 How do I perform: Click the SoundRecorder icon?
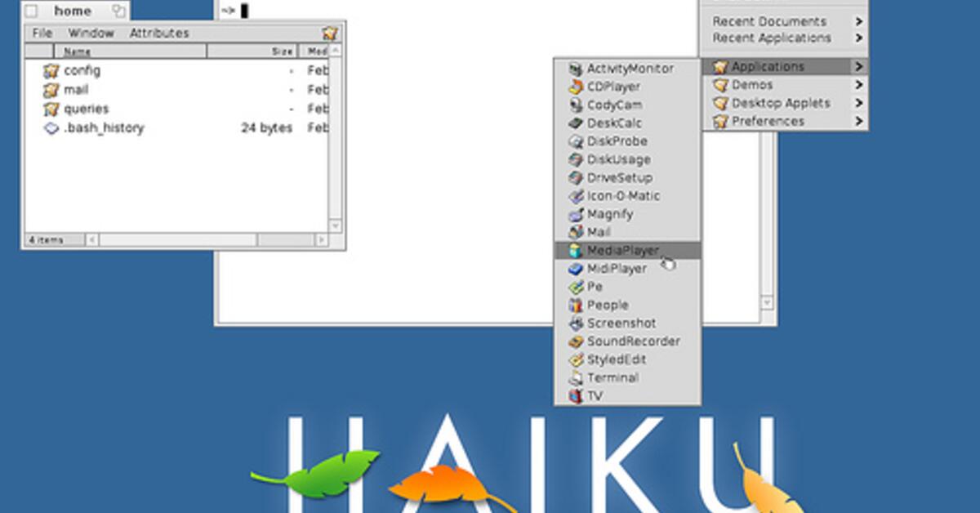(575, 341)
